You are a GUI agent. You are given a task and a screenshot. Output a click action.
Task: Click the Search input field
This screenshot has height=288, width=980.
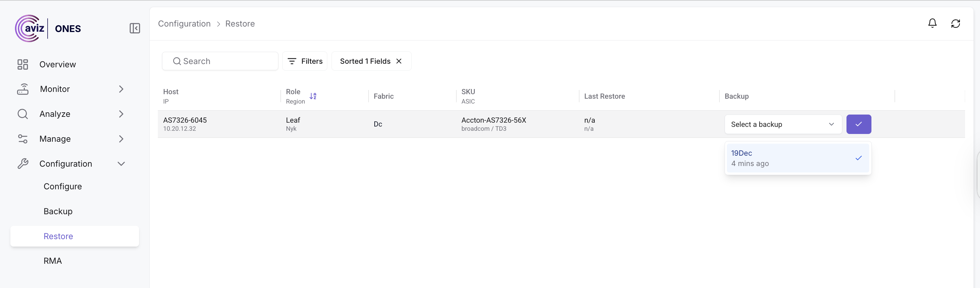tap(220, 61)
